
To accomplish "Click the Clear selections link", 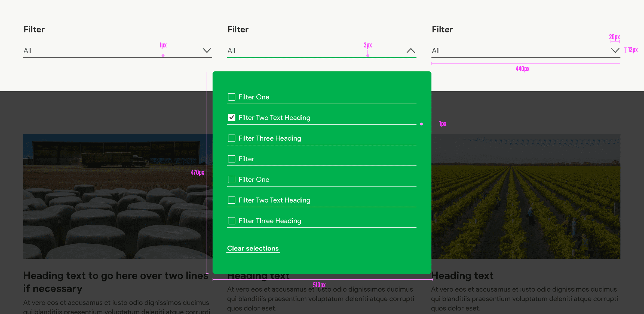I will 253,248.
